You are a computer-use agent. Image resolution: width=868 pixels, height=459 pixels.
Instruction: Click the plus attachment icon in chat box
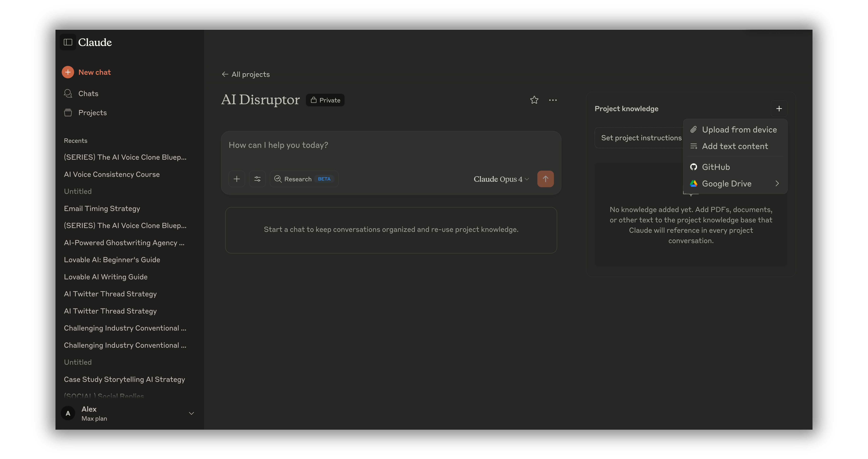pos(236,179)
